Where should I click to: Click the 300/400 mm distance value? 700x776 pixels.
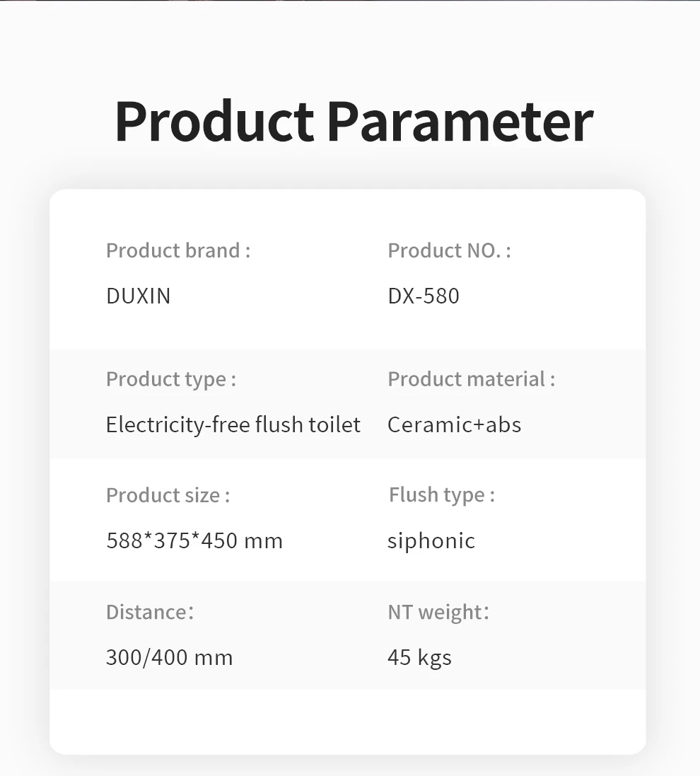(170, 658)
